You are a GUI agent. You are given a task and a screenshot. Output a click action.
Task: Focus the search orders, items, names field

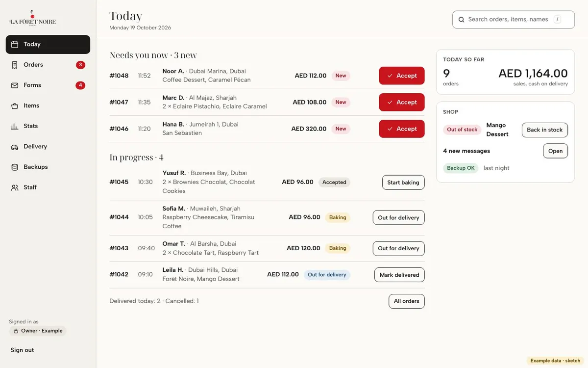[x=514, y=20]
